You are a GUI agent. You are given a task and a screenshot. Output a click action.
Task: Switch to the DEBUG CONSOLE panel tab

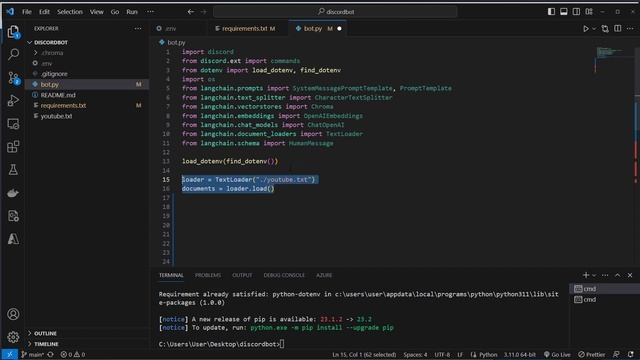(284, 275)
